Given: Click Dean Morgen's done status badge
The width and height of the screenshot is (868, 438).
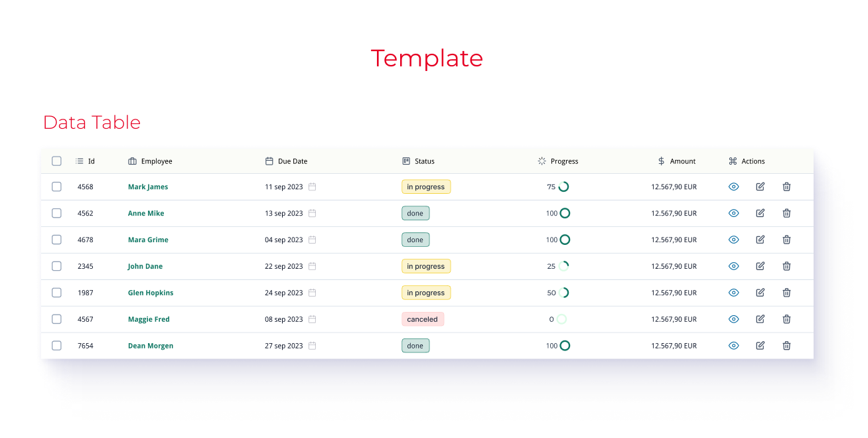Looking at the screenshot, I should pos(415,346).
